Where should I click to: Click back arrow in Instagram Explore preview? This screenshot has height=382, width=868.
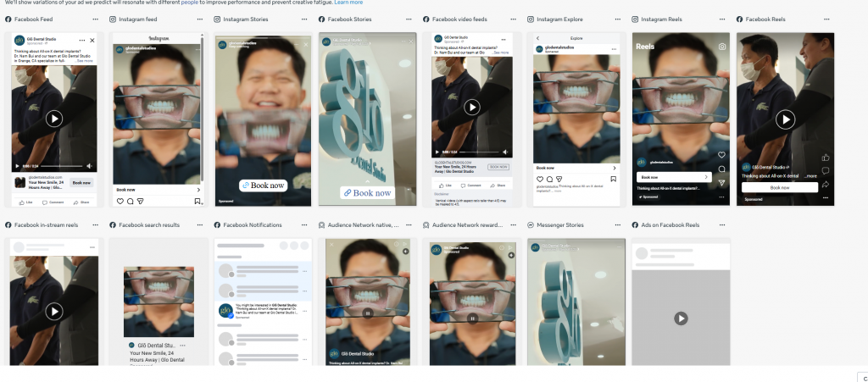coord(538,38)
